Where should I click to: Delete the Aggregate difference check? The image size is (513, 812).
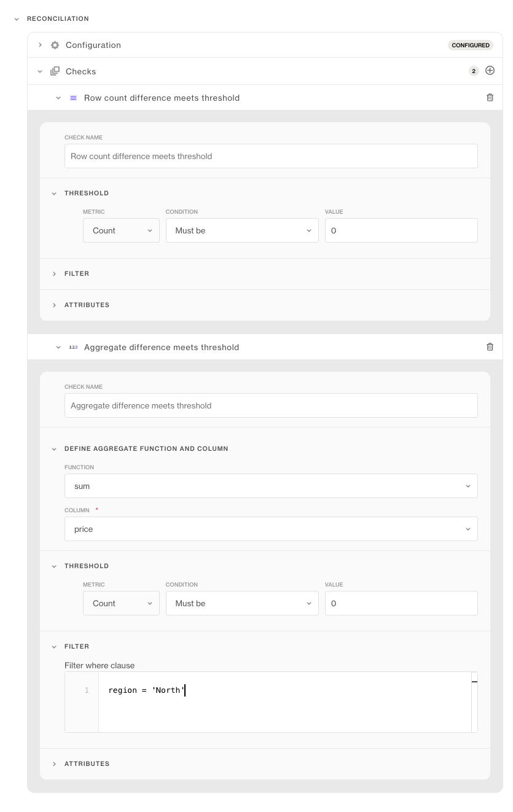point(490,347)
